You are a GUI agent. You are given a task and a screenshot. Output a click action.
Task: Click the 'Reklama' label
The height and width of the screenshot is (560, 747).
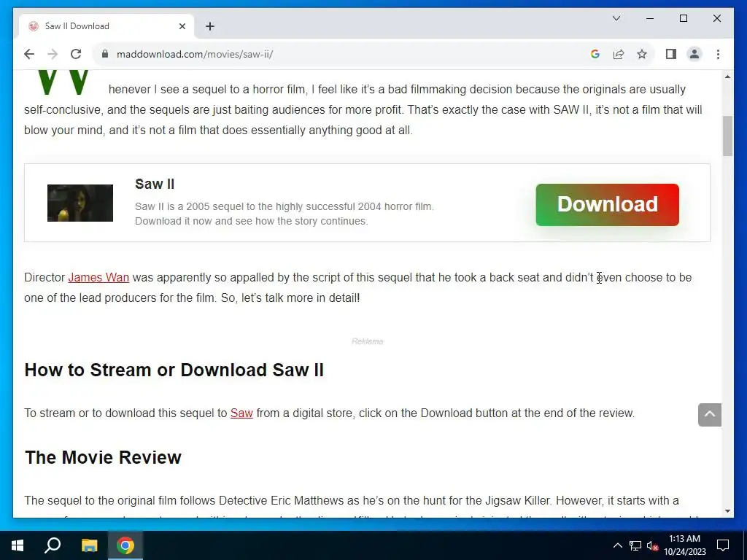tap(368, 341)
